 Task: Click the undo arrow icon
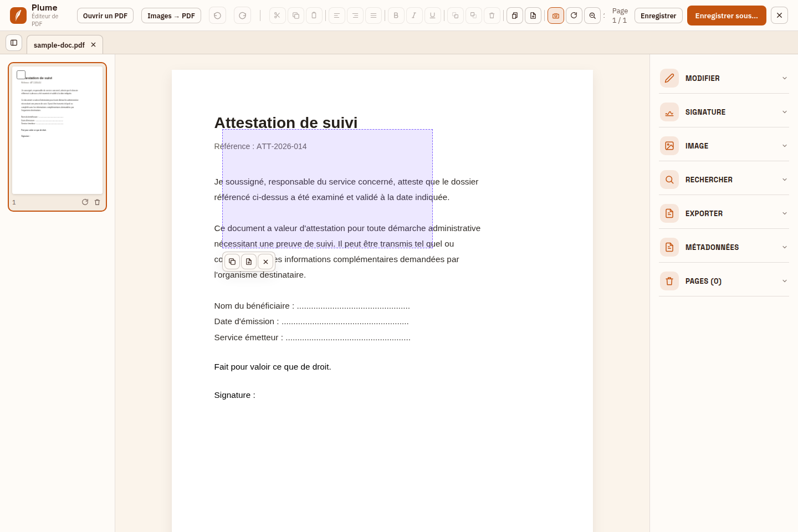coord(217,16)
